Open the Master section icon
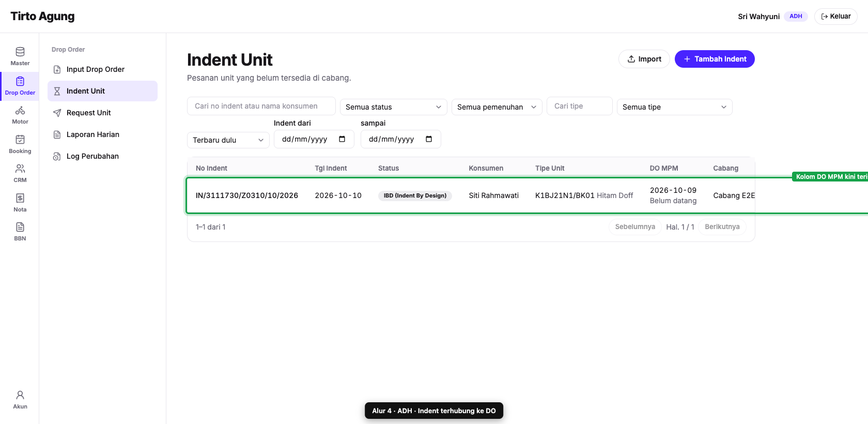Screen dimensions: 868x424 point(20,52)
